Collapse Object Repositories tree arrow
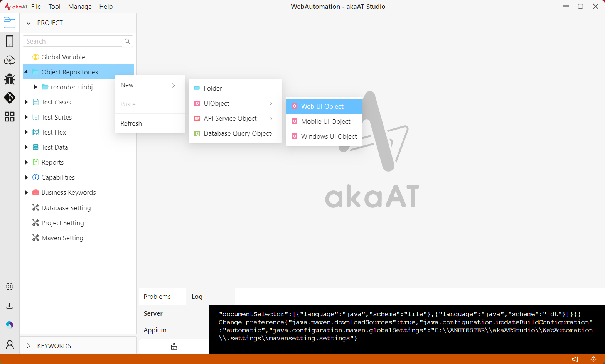Viewport: 605px width, 364px height. point(26,72)
